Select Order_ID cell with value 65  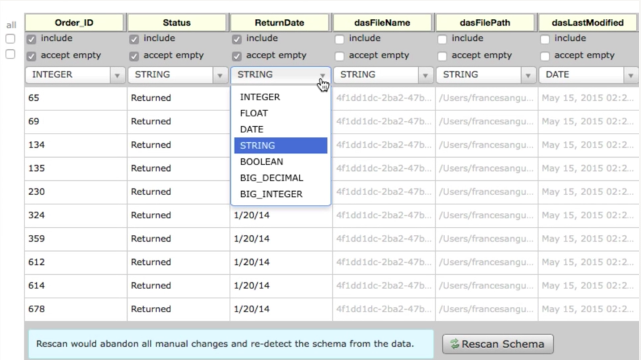click(76, 98)
